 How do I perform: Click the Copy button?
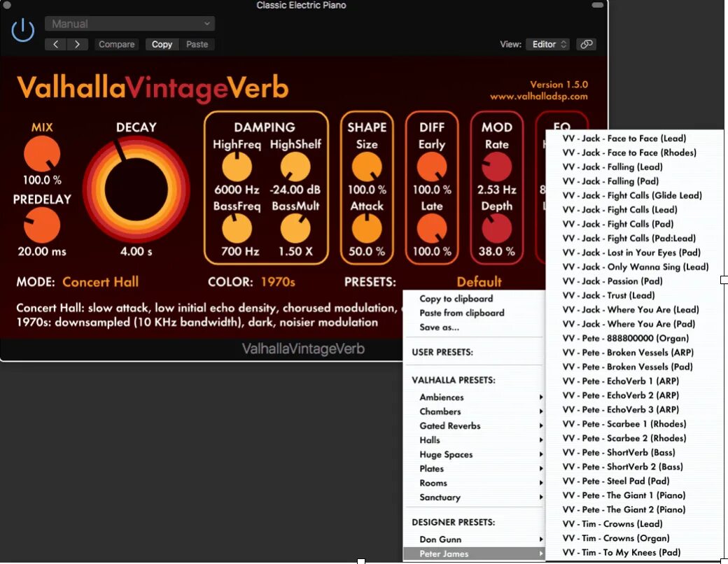tap(162, 44)
